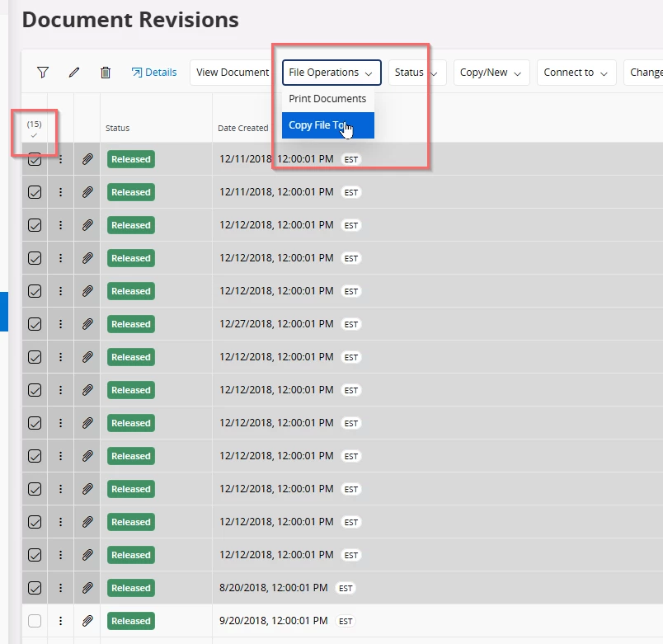Expand the Status dropdown button
Viewport: 663px width, 644px height.
417,73
